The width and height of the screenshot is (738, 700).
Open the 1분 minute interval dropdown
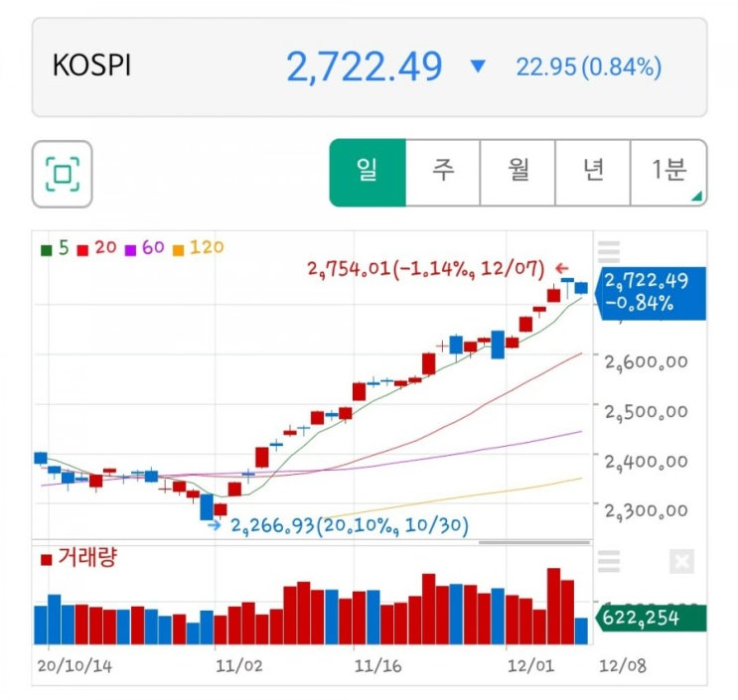(x=668, y=173)
